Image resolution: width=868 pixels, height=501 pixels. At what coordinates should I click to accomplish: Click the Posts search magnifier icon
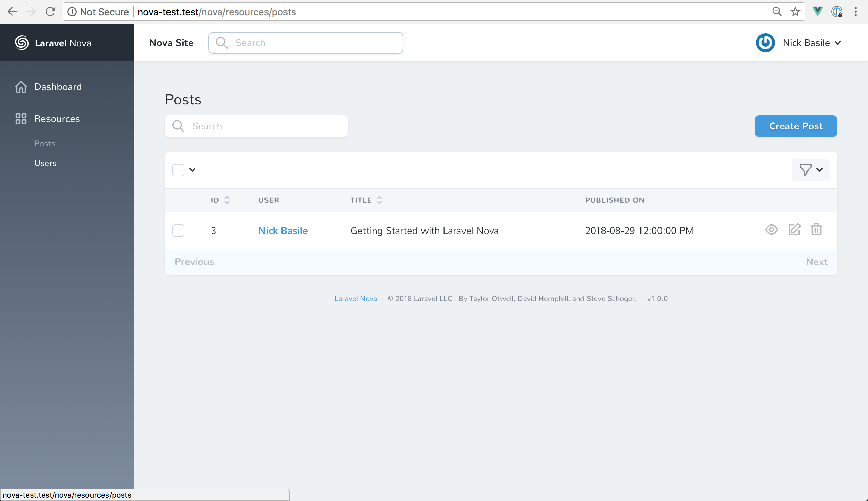(178, 126)
